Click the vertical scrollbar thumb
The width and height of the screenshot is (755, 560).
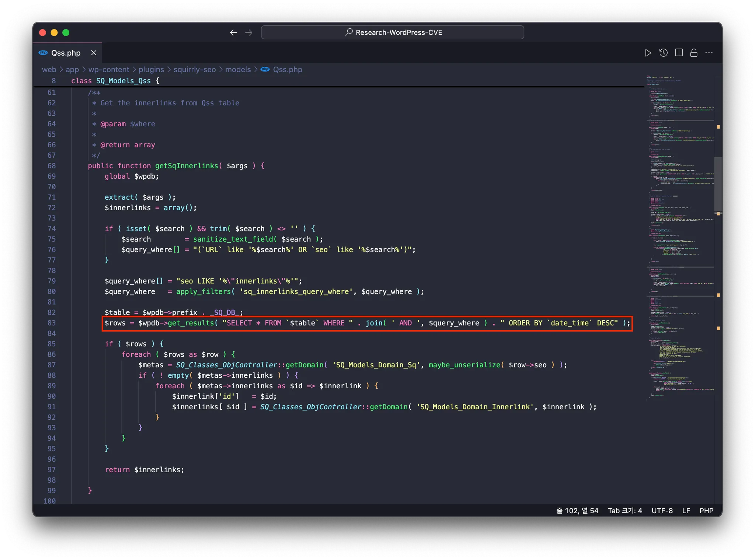718,184
